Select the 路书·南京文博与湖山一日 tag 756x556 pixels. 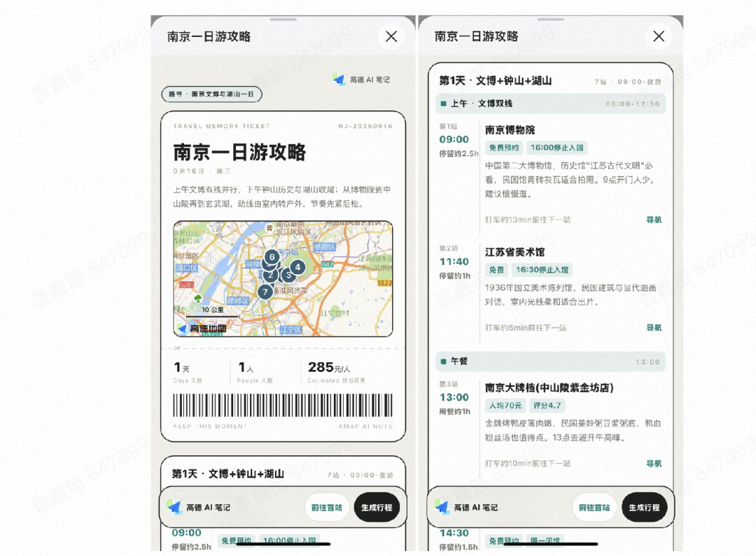pyautogui.click(x=211, y=94)
